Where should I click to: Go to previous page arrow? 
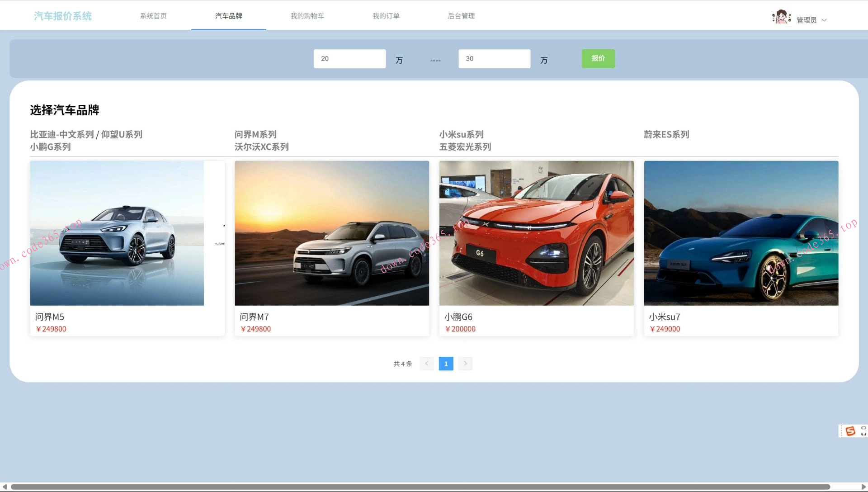[426, 364]
